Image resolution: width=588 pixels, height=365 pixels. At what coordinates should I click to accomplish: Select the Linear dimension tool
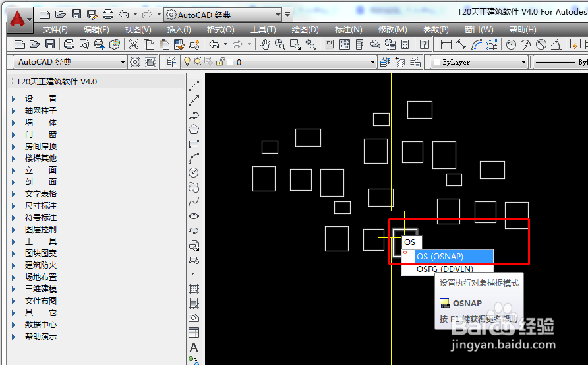[446, 44]
